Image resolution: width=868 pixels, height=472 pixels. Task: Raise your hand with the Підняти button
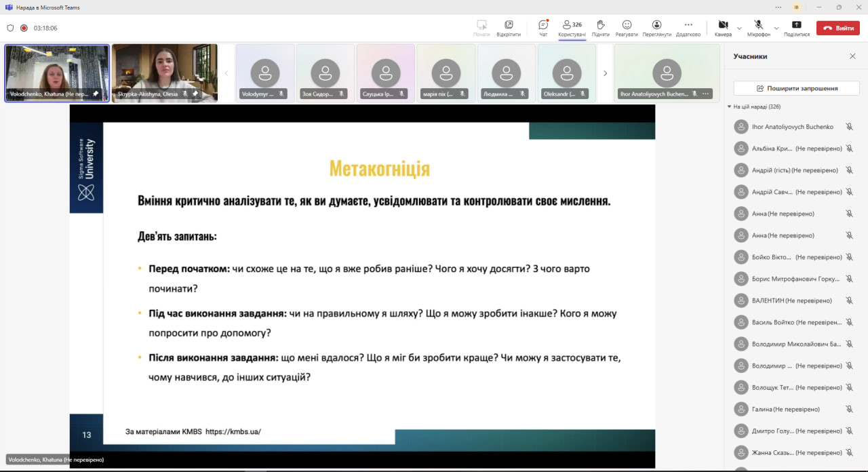(x=600, y=28)
